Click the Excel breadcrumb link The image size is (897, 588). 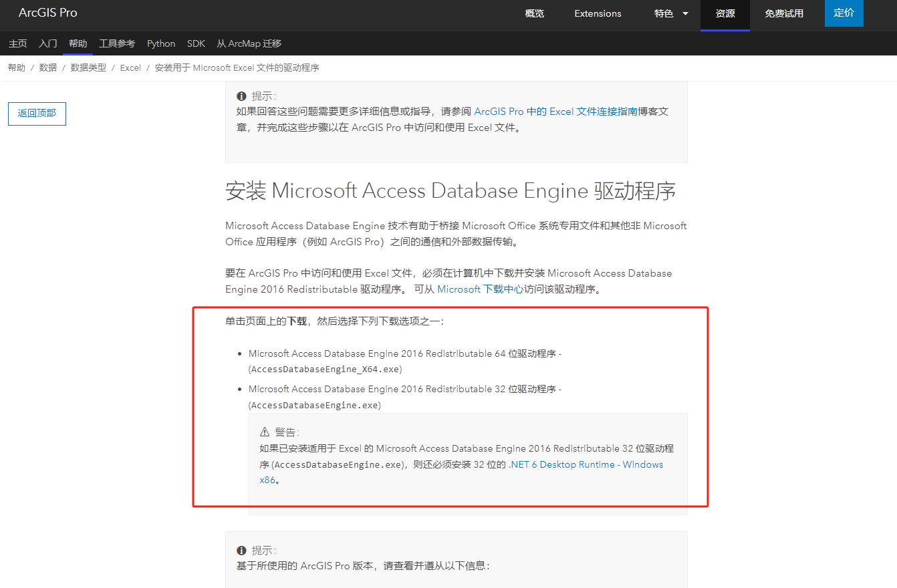click(130, 67)
